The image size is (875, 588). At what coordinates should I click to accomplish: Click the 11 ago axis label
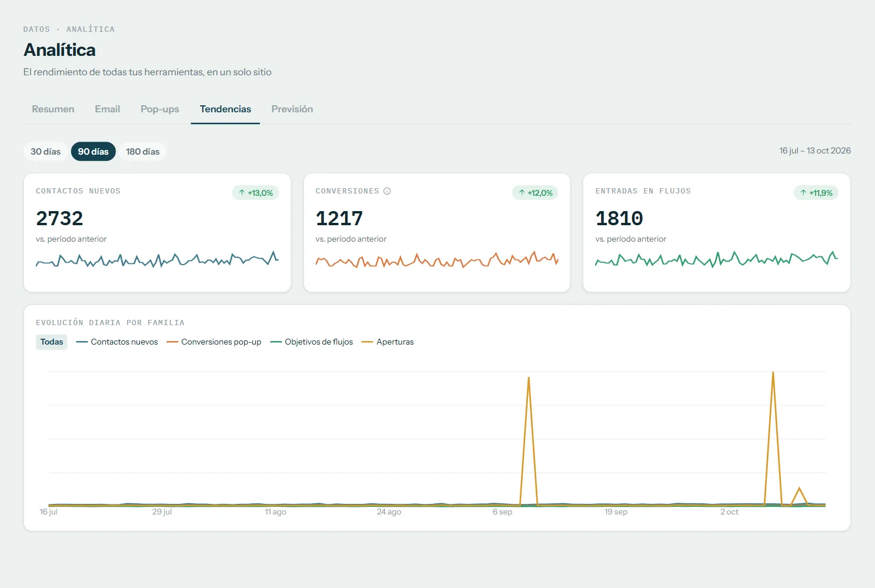pyautogui.click(x=276, y=512)
